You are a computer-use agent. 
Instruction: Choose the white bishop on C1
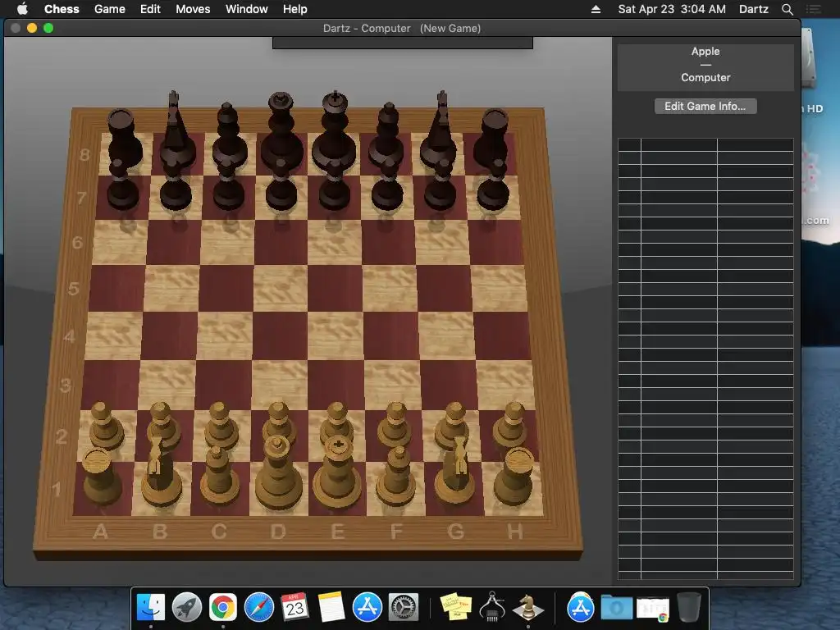(x=218, y=476)
